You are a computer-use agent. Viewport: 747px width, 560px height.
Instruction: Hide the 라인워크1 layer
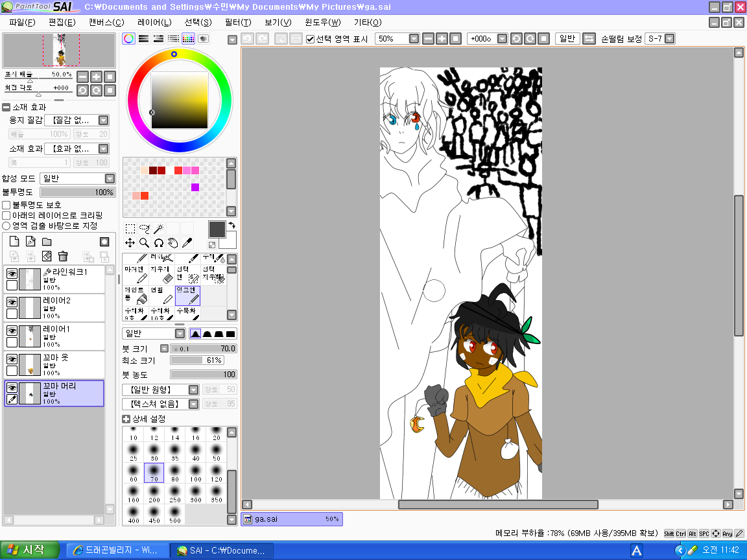12,274
